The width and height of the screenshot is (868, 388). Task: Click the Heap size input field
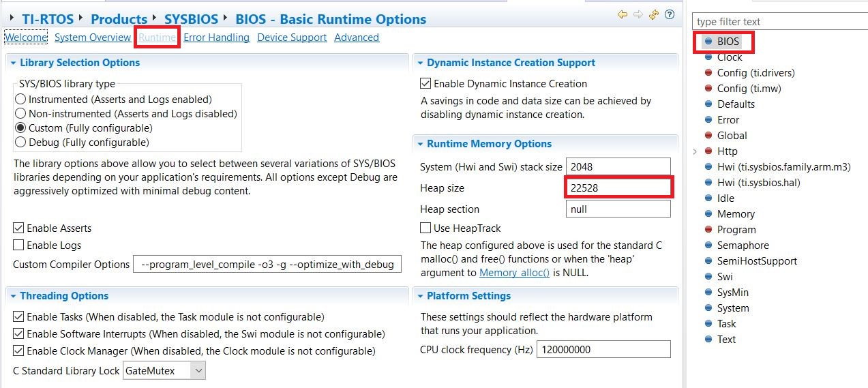point(618,188)
